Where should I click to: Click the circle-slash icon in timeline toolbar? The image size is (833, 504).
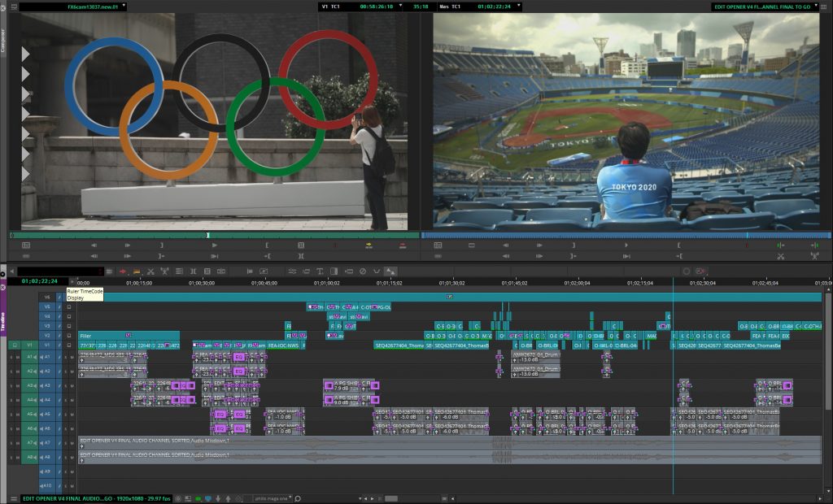pyautogui.click(x=363, y=272)
